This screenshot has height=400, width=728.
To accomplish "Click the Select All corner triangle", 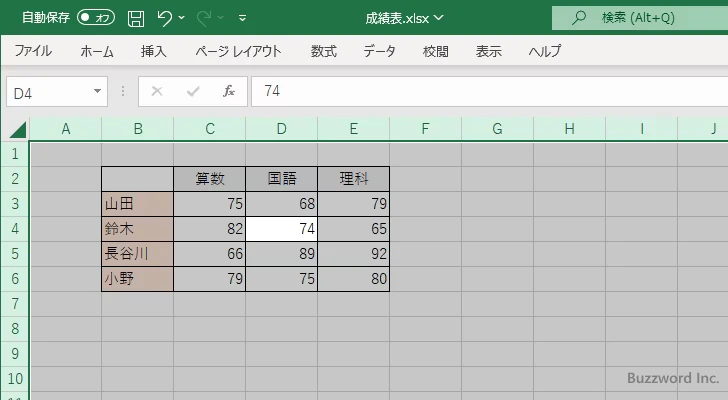I will click(x=18, y=129).
